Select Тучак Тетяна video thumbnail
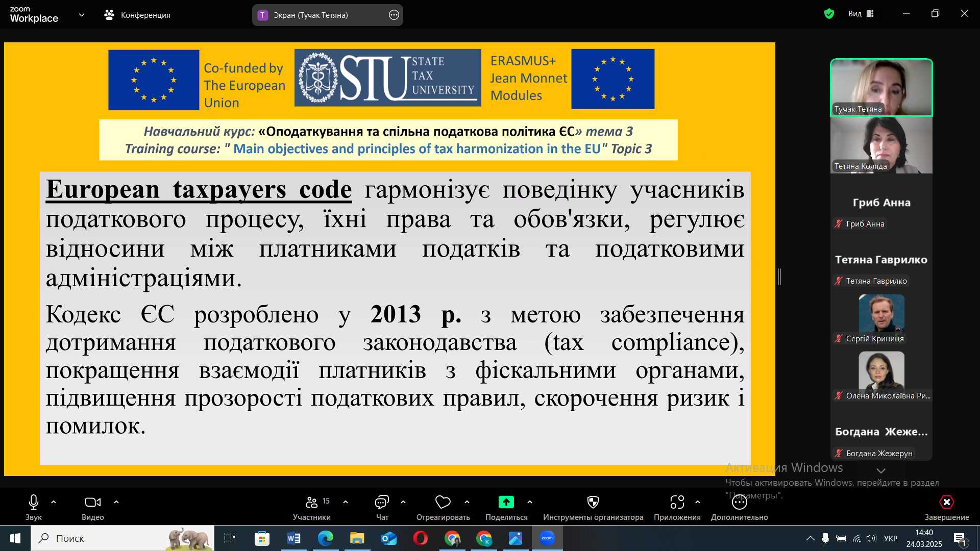The height and width of the screenshot is (551, 980). 881,87
